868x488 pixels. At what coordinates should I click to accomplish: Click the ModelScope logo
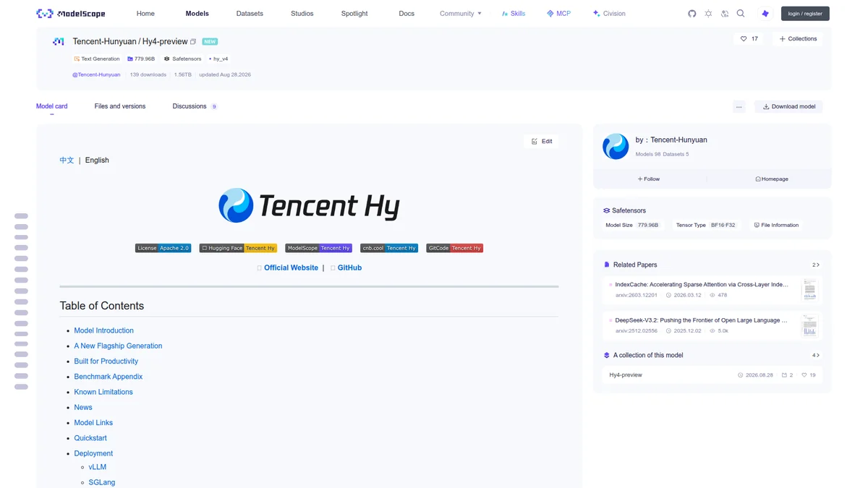click(x=71, y=14)
